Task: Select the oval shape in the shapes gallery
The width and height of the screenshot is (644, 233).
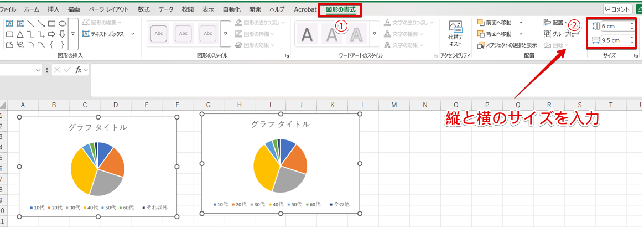Action: pyautogui.click(x=63, y=23)
